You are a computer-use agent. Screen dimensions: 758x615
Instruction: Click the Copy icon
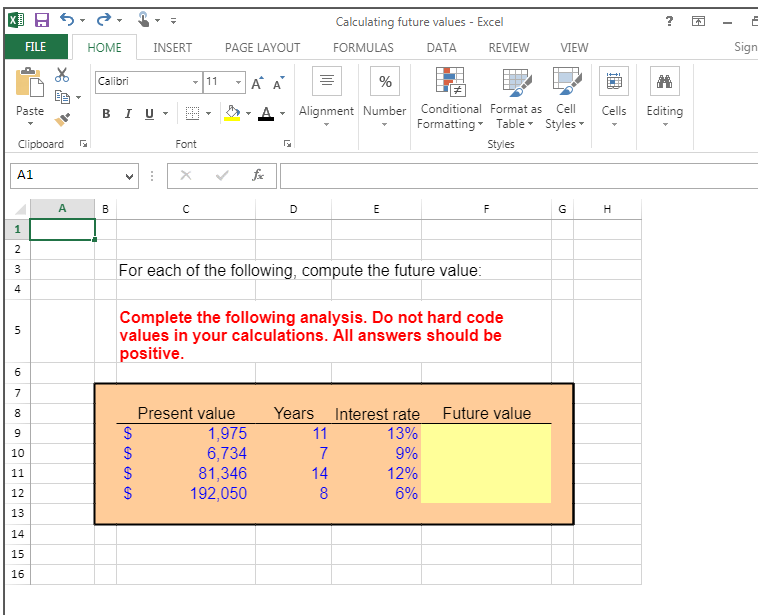point(62,97)
